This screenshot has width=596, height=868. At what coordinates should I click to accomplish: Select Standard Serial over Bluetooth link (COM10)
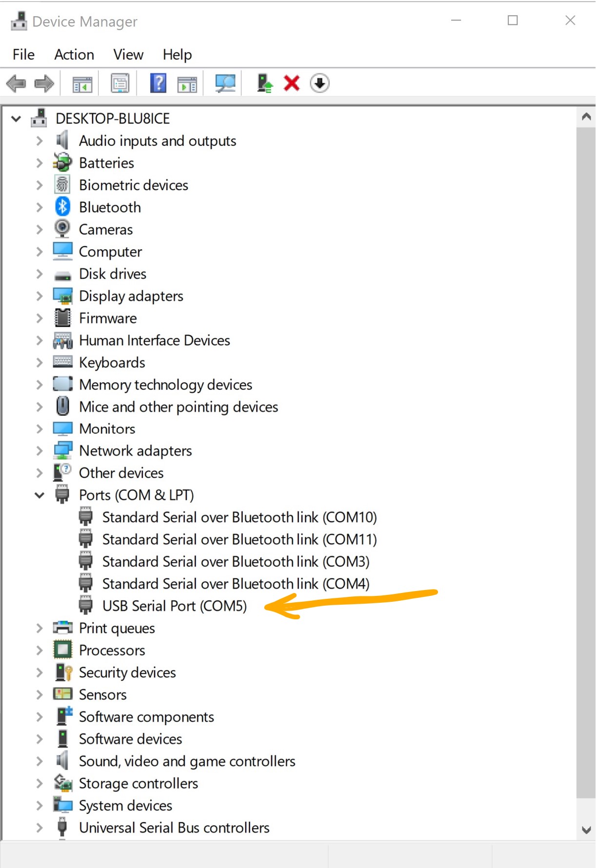(239, 517)
